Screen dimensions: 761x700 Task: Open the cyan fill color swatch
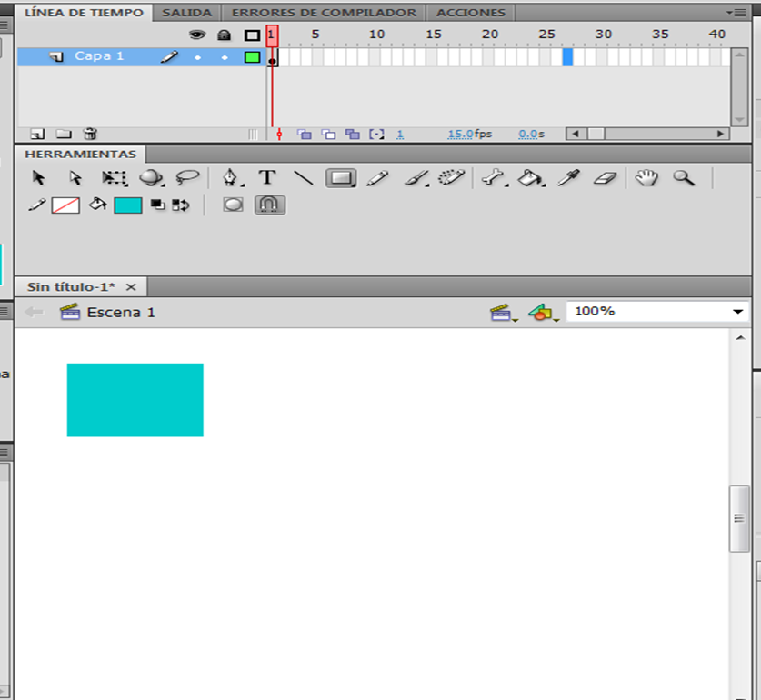(x=127, y=205)
